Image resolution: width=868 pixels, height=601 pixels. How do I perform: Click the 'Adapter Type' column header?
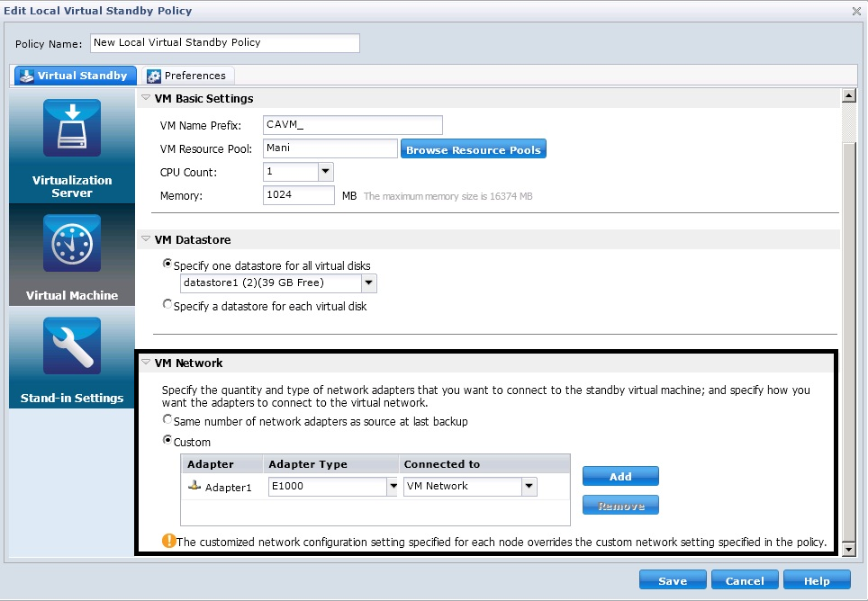(331, 464)
